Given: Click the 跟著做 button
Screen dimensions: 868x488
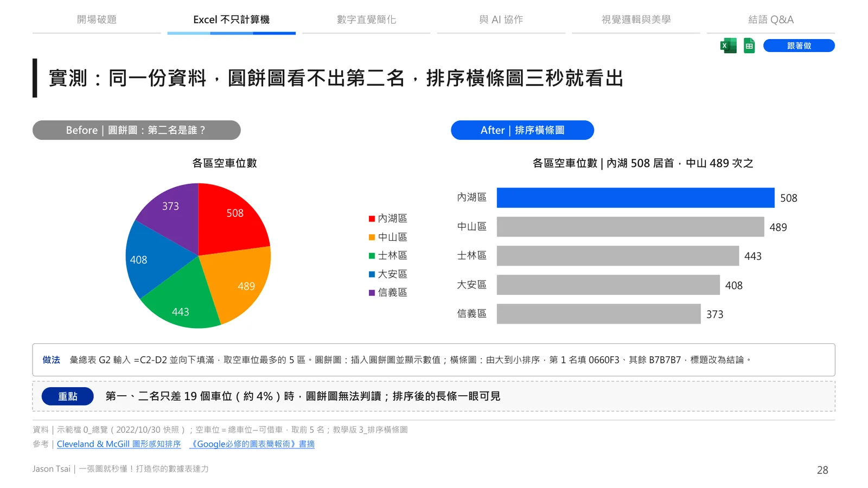Looking at the screenshot, I should point(799,46).
